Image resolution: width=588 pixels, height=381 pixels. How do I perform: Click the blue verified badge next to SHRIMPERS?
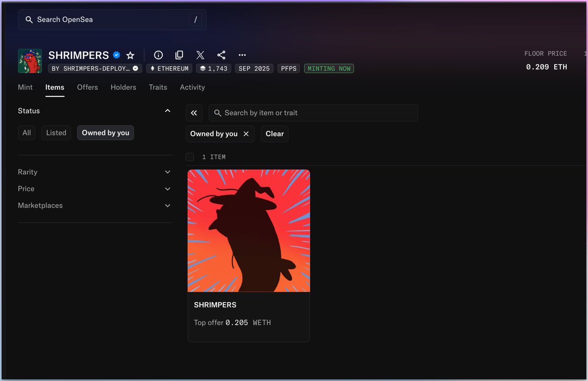tap(117, 55)
